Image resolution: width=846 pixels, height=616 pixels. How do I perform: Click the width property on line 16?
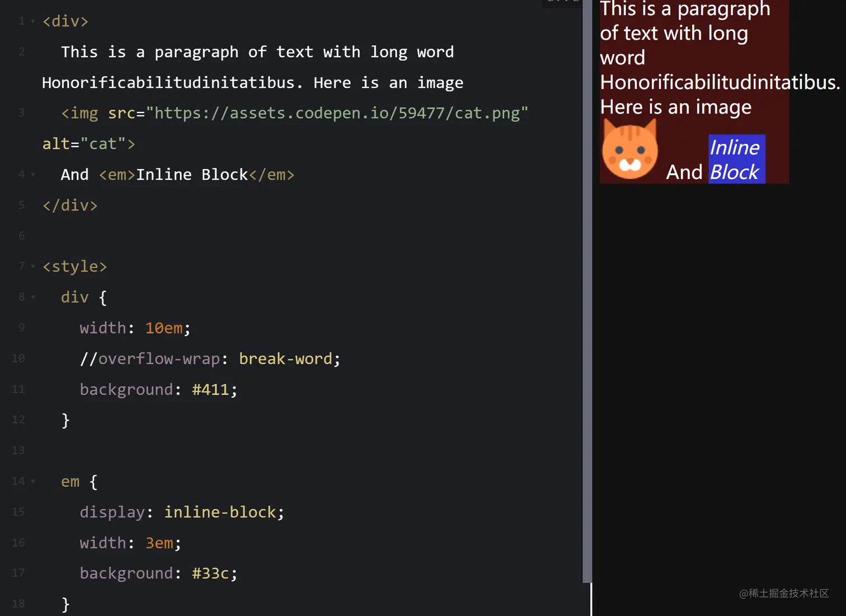coord(103,543)
